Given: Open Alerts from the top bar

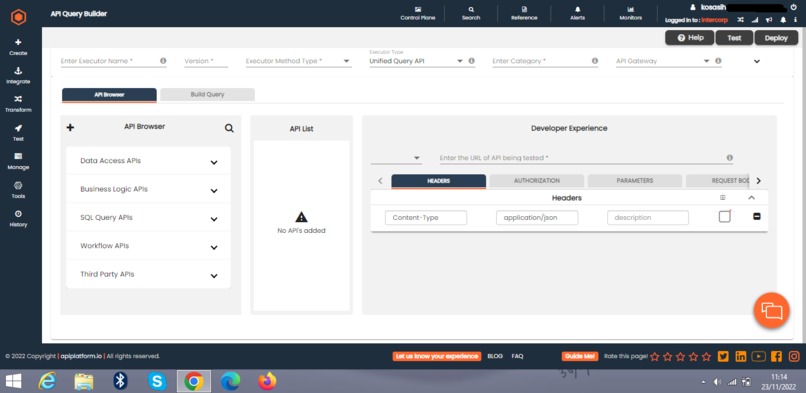Looking at the screenshot, I should click(577, 13).
